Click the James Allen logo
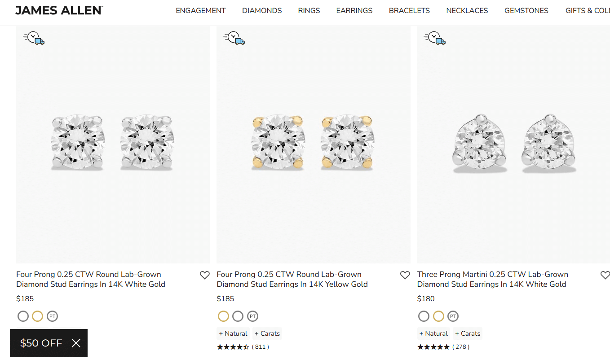Screen dimensions: 610x364 click(59, 10)
